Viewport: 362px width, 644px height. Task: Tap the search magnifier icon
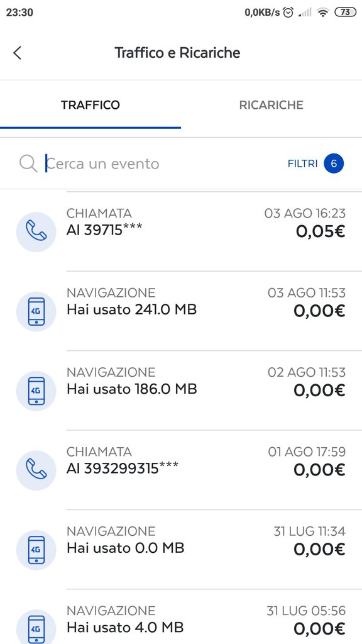click(x=28, y=164)
